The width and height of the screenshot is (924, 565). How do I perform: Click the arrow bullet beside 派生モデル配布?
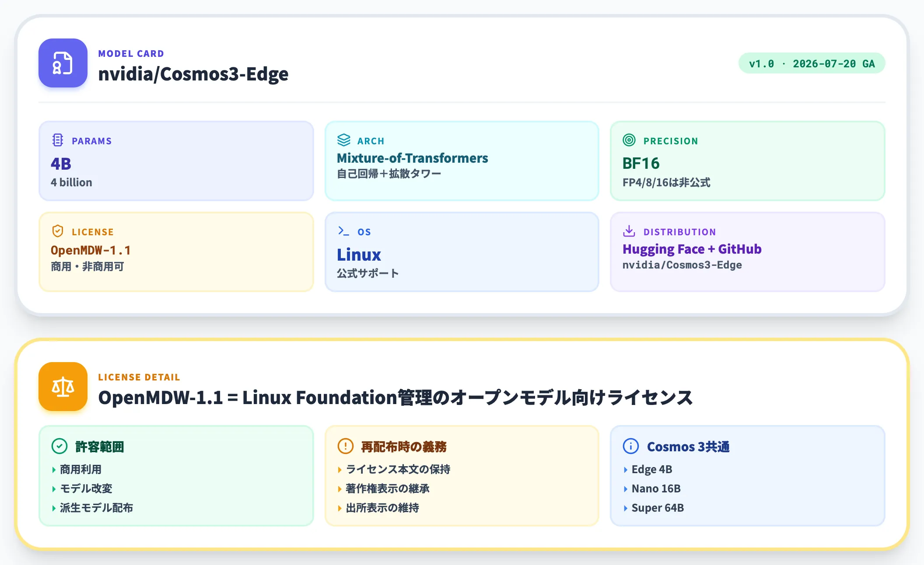[54, 508]
